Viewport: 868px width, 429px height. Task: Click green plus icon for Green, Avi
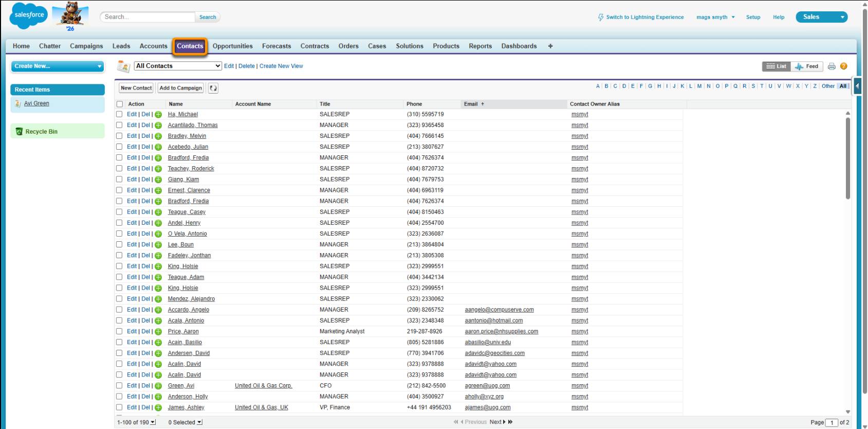158,386
